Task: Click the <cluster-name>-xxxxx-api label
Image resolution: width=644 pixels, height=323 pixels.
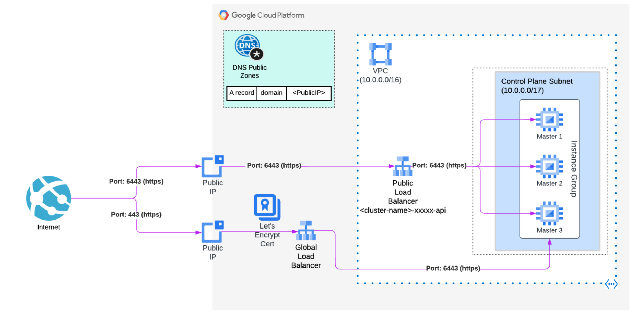Action: coord(402,210)
